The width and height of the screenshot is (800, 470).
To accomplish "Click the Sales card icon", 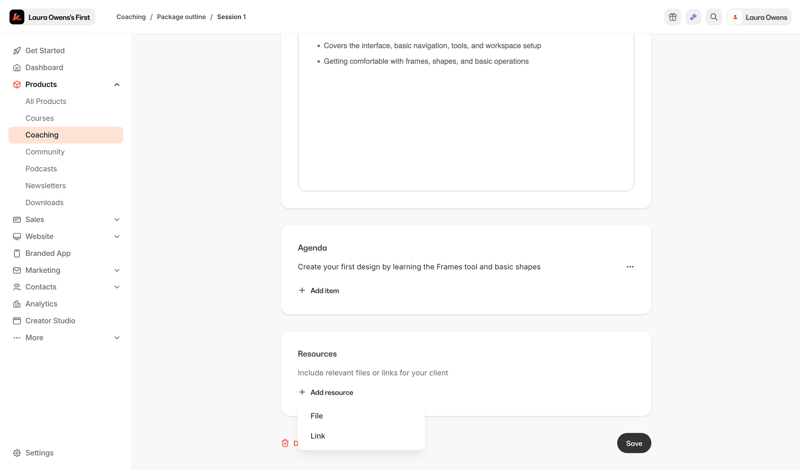I will point(17,219).
